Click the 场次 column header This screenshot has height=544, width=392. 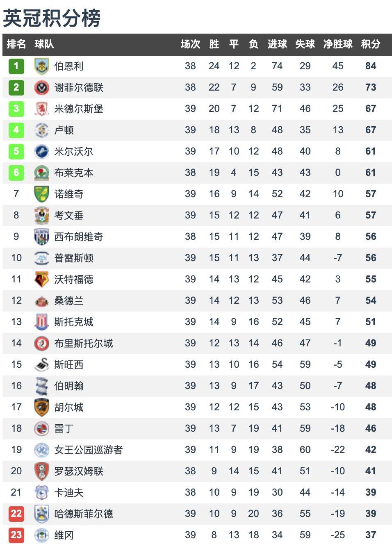pyautogui.click(x=190, y=44)
